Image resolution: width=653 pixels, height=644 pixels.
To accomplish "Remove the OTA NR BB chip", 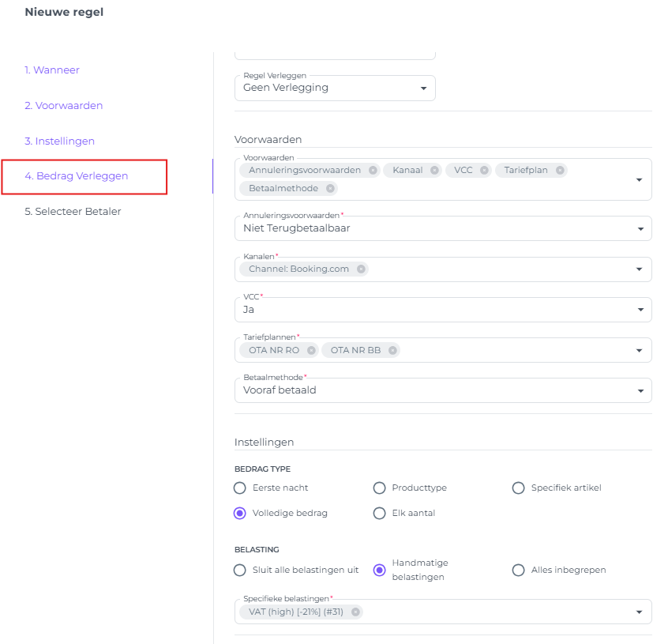I will [x=392, y=350].
